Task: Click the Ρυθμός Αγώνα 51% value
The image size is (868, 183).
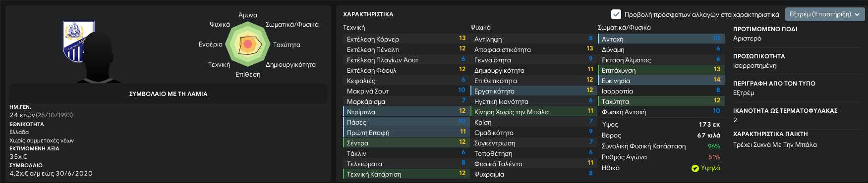Action: pyautogui.click(x=714, y=157)
